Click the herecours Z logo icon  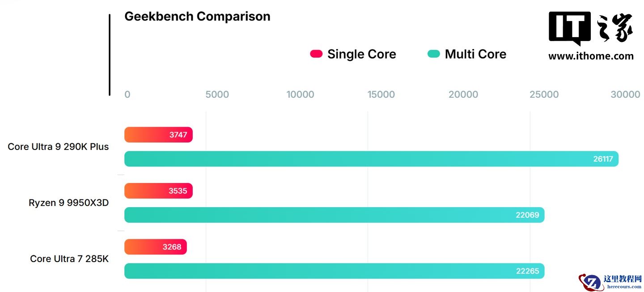click(x=590, y=282)
